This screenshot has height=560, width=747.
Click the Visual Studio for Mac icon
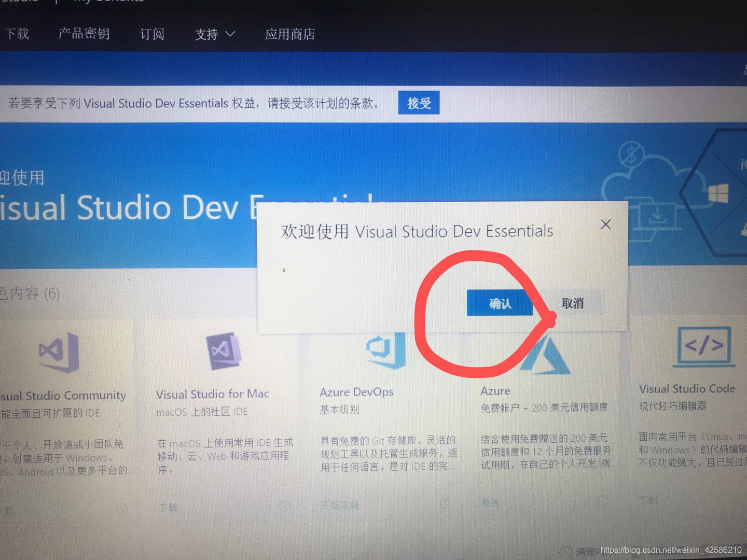pyautogui.click(x=224, y=351)
